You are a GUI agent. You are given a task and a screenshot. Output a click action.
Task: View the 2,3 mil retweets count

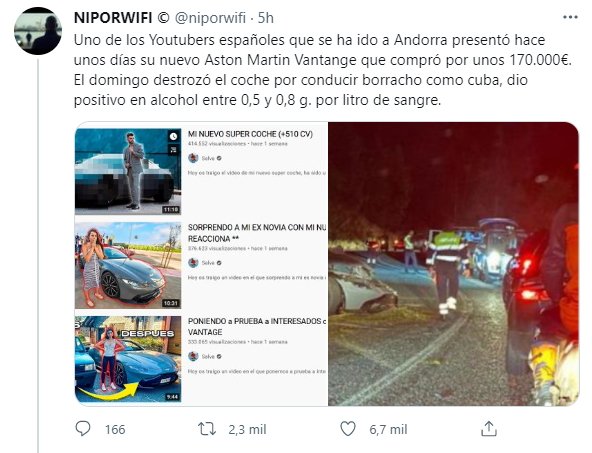(x=247, y=430)
